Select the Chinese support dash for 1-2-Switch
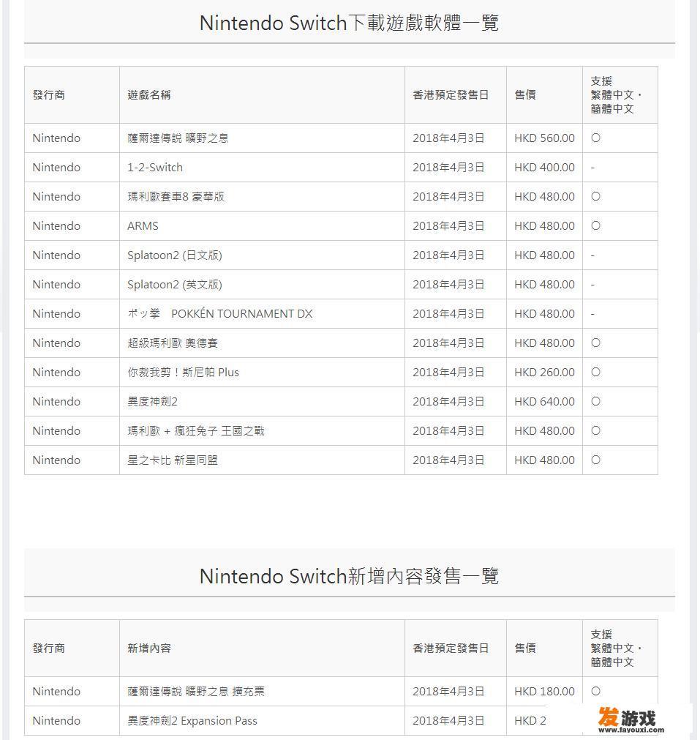This screenshot has width=700, height=740. (593, 168)
